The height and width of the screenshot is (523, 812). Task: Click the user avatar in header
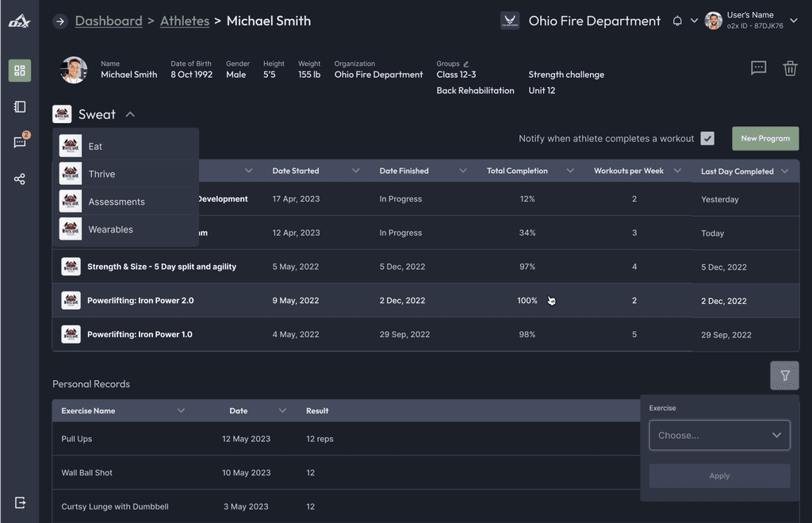click(x=714, y=21)
